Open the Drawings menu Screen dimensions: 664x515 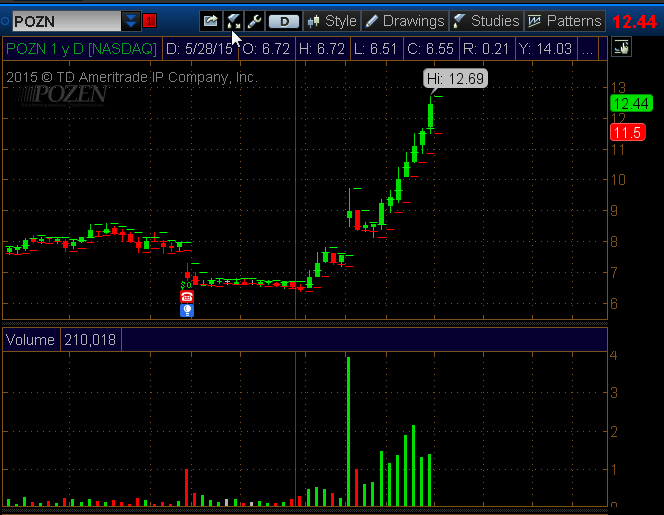[404, 21]
